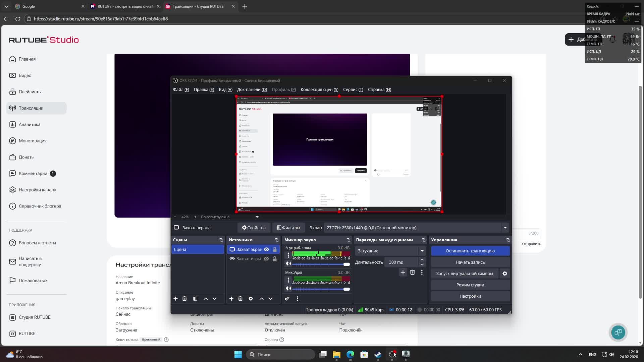Open advanced audio properties gears icon
The image size is (644, 362).
pos(287,299)
